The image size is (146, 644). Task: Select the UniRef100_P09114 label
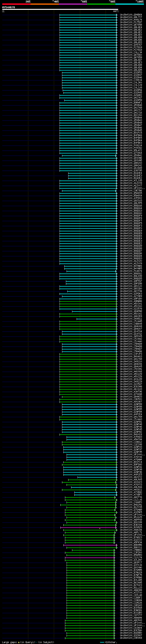tap(131, 146)
